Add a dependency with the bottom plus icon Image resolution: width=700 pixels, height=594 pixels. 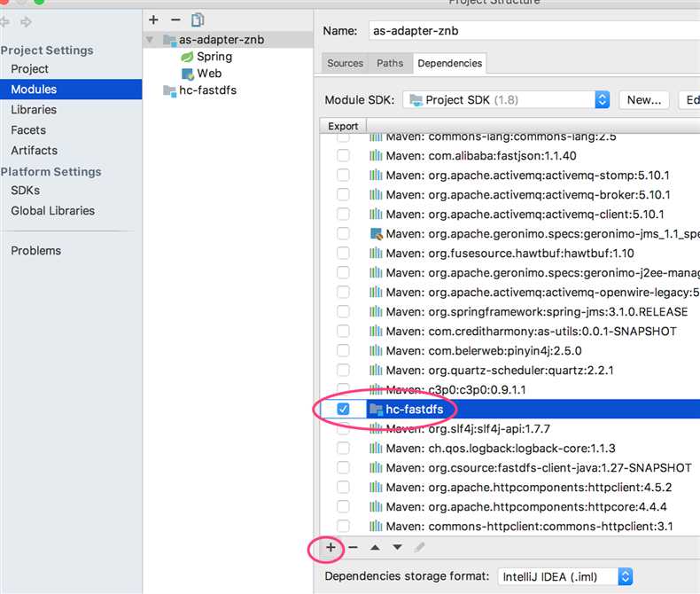click(x=331, y=547)
